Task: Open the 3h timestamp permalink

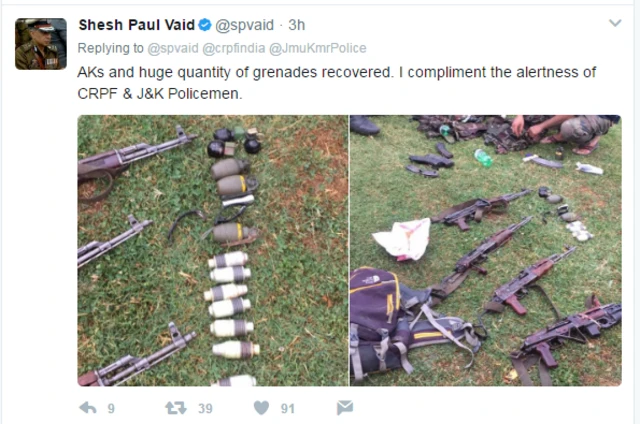Action: (297, 25)
